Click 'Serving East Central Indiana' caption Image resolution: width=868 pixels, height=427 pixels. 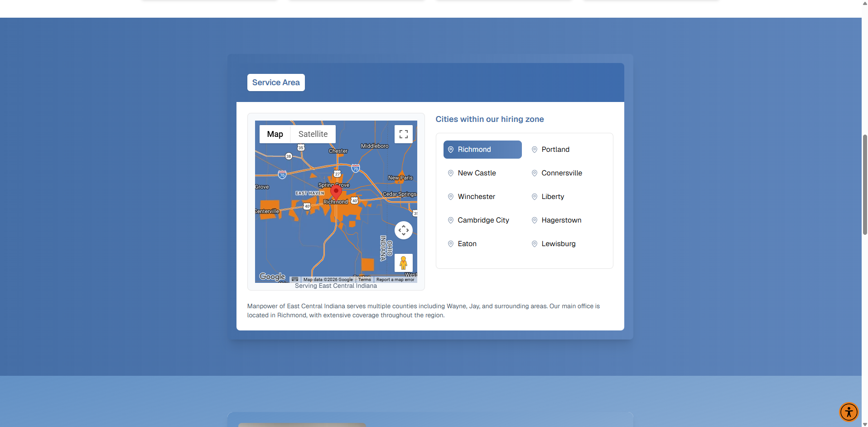click(336, 286)
